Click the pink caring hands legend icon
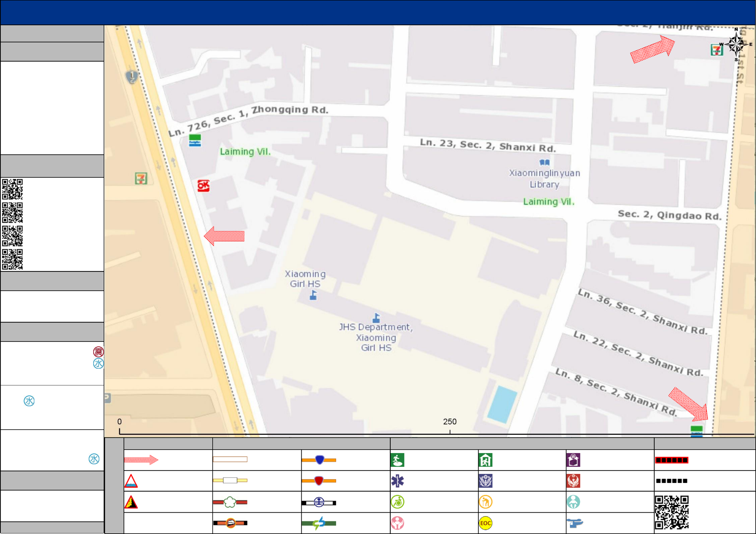Screen dimensions: 756x534 click(x=397, y=523)
